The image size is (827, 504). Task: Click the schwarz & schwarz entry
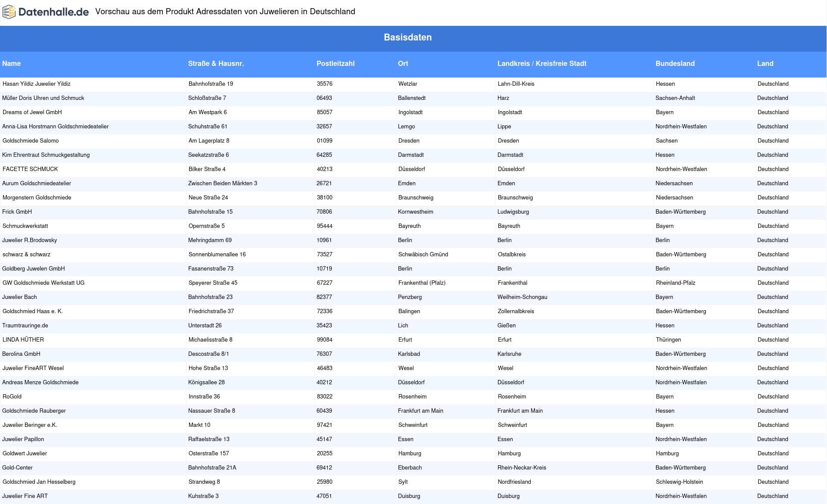coord(27,255)
